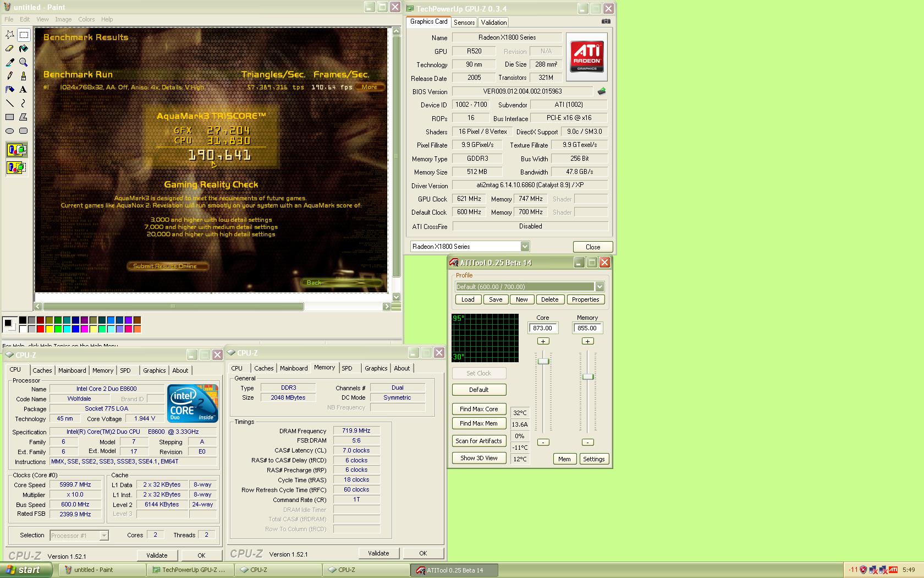Click the Mem button in ATITool

(x=564, y=459)
